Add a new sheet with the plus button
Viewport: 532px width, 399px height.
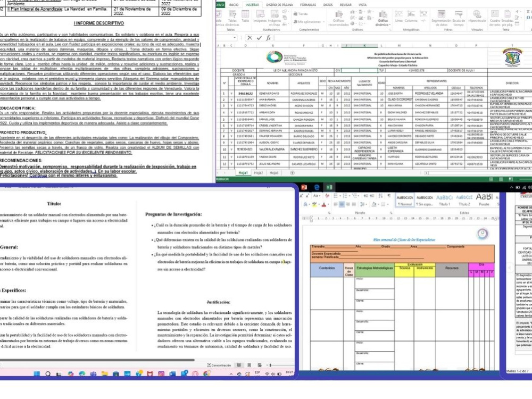tap(292, 173)
